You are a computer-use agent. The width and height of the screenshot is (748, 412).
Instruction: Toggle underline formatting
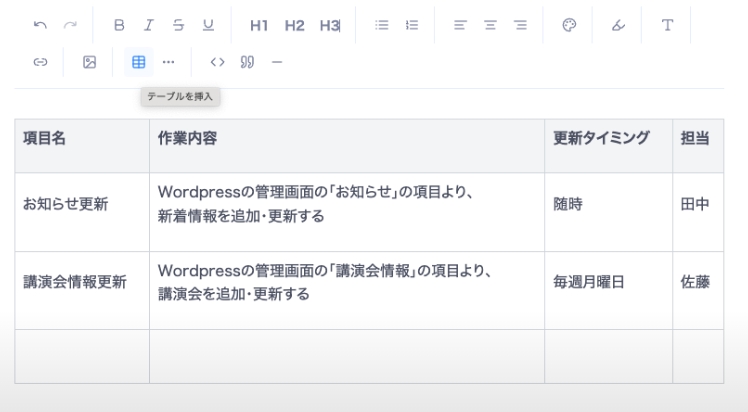[208, 25]
